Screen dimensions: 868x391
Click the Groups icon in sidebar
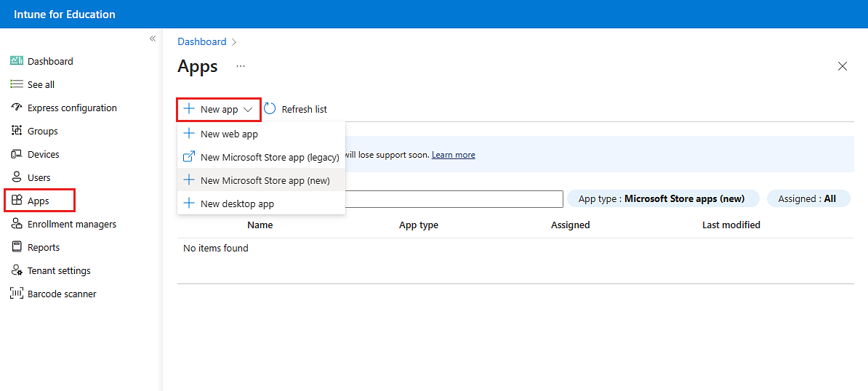coord(17,131)
